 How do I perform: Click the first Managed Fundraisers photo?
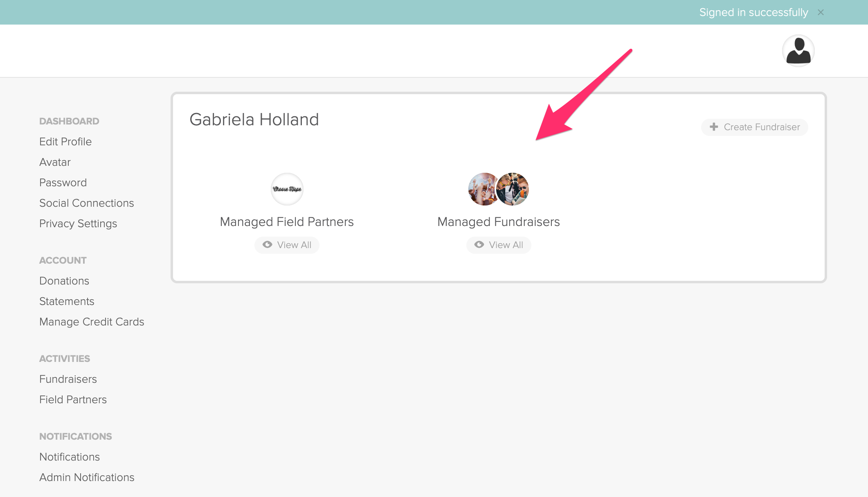click(x=483, y=189)
